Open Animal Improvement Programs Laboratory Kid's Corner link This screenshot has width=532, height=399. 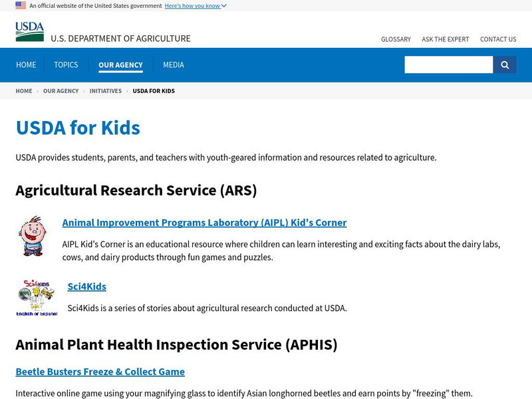tap(204, 223)
